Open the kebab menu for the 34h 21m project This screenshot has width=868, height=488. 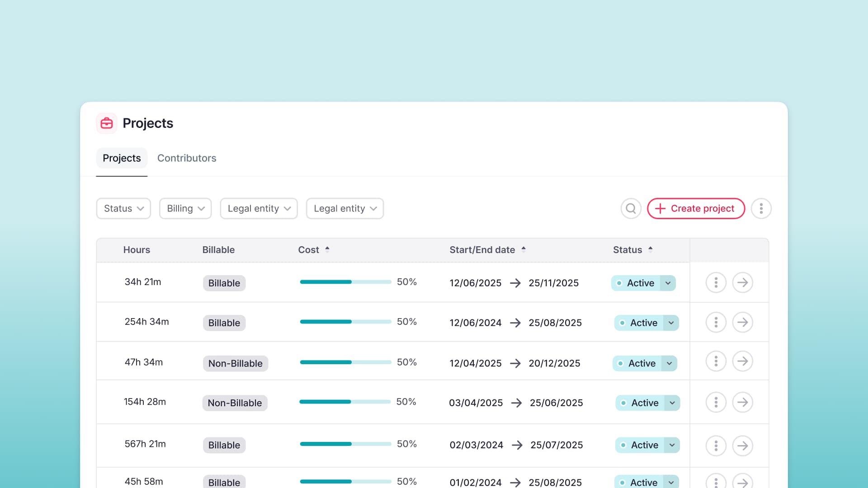(716, 282)
